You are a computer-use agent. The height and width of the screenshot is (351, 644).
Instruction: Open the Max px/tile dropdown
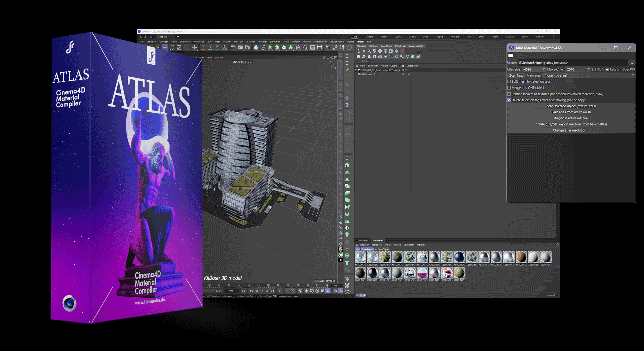click(x=578, y=69)
